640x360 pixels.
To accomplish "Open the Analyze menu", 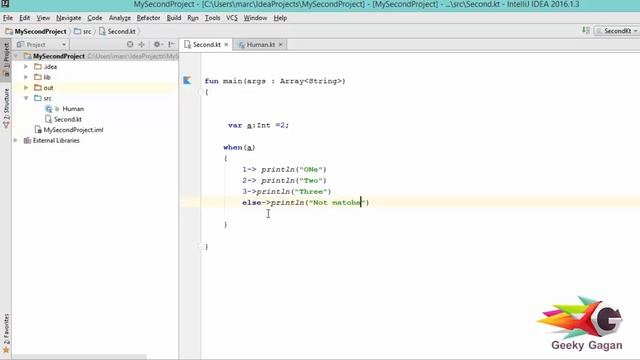I will tap(120, 18).
